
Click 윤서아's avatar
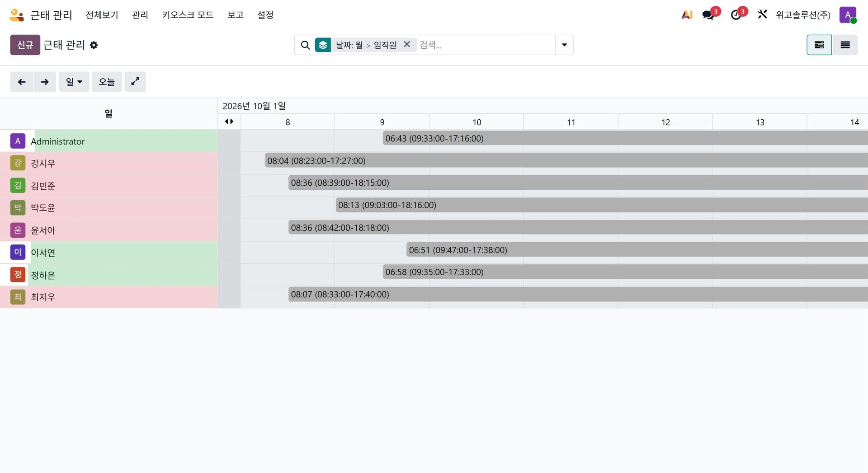[18, 230]
